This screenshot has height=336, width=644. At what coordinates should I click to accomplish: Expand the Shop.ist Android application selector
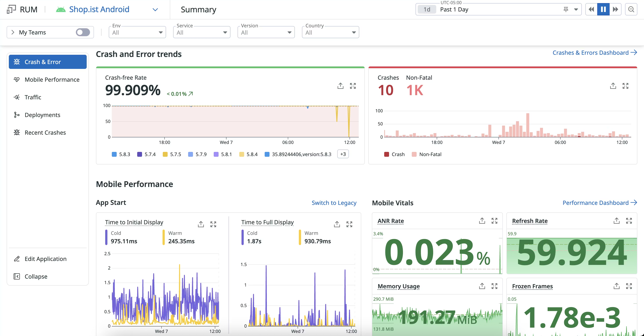coord(155,9)
